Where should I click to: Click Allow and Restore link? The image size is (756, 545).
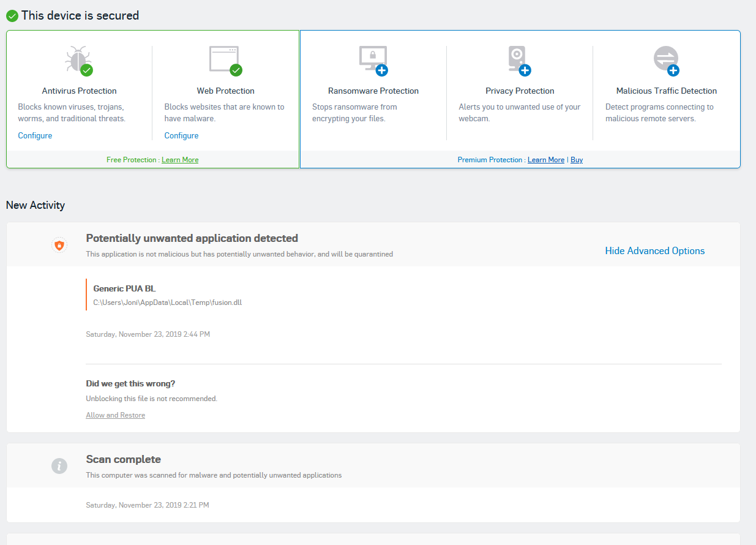tap(116, 415)
